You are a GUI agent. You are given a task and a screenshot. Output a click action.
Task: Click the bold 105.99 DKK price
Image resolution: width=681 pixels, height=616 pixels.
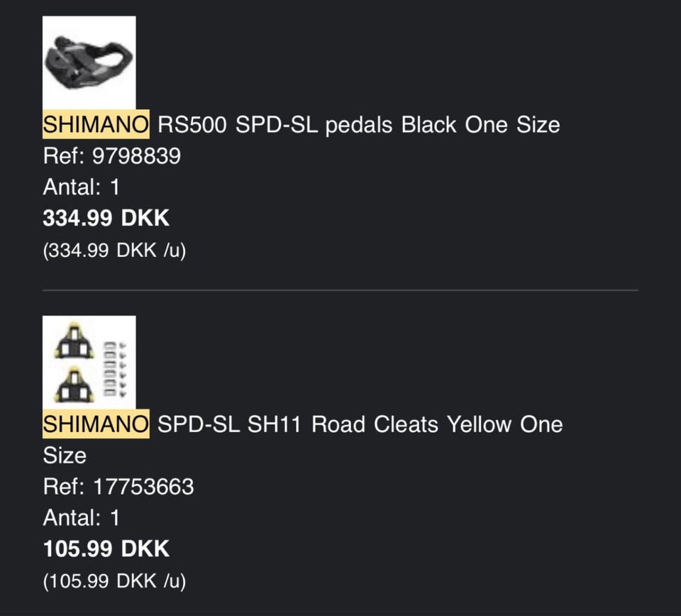tap(106, 549)
